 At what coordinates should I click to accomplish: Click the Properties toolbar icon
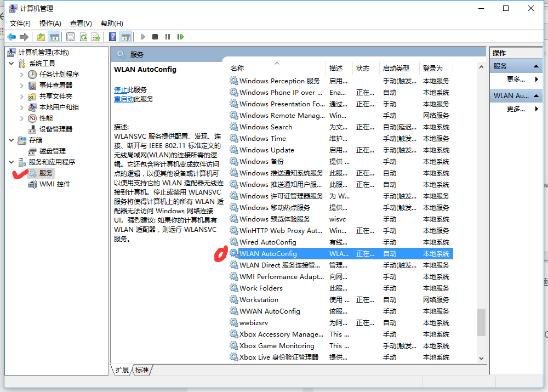coord(70,37)
